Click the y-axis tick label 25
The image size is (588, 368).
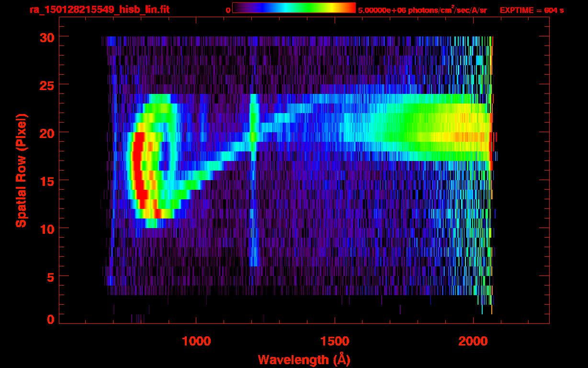pos(47,85)
